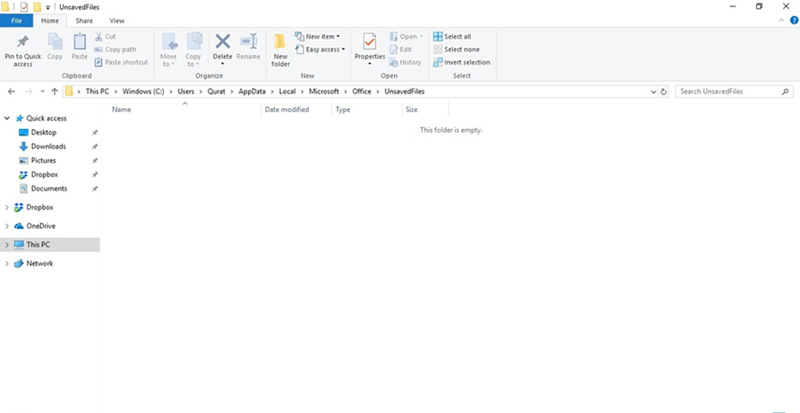Expand the OneDrive tree node

pos(8,226)
